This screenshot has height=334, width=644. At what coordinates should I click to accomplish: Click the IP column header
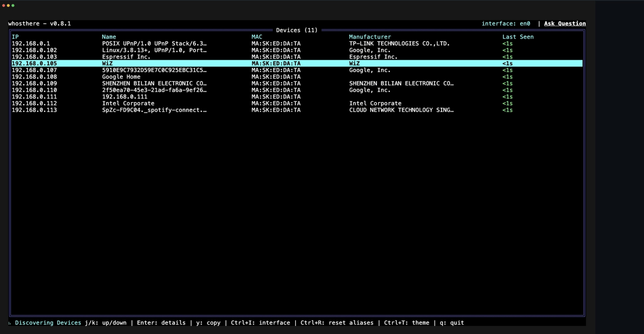(15, 37)
